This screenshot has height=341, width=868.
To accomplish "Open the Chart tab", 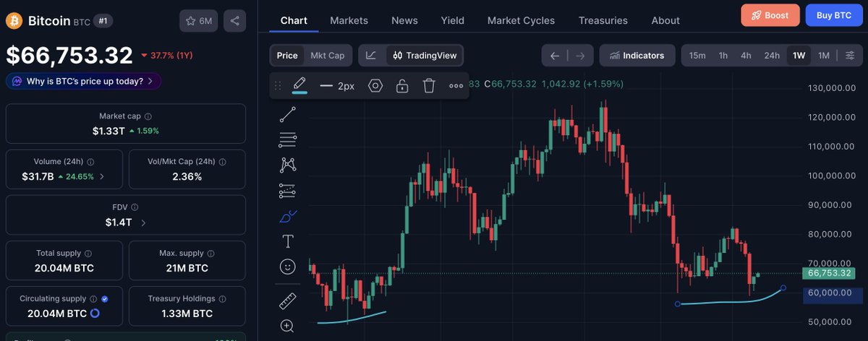I will pos(294,20).
